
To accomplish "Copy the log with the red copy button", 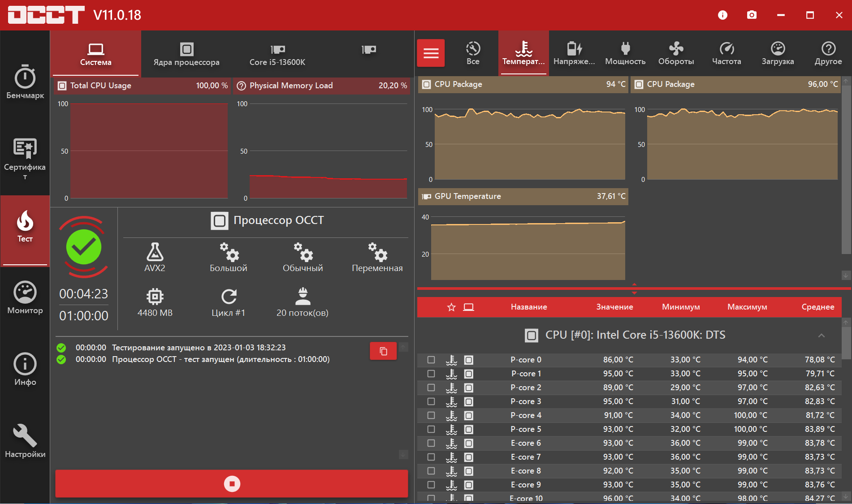I will click(x=383, y=351).
